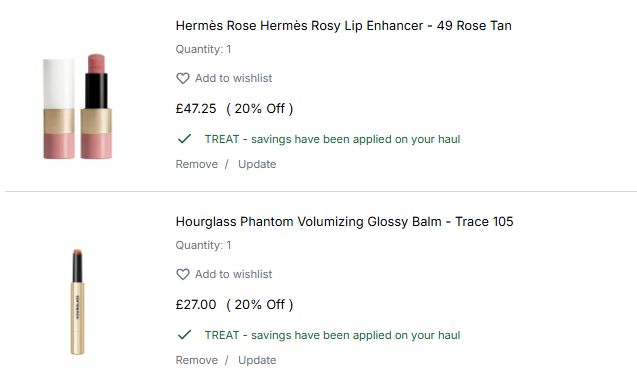This screenshot has height=388, width=637.
Task: Click the Quantity: 1 label under Hourglass title
Action: coord(204,245)
